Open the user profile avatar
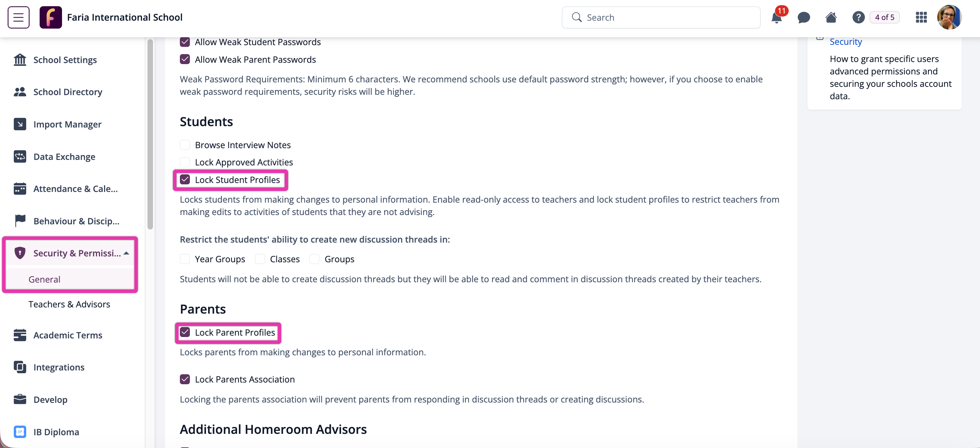The height and width of the screenshot is (448, 980). [949, 18]
